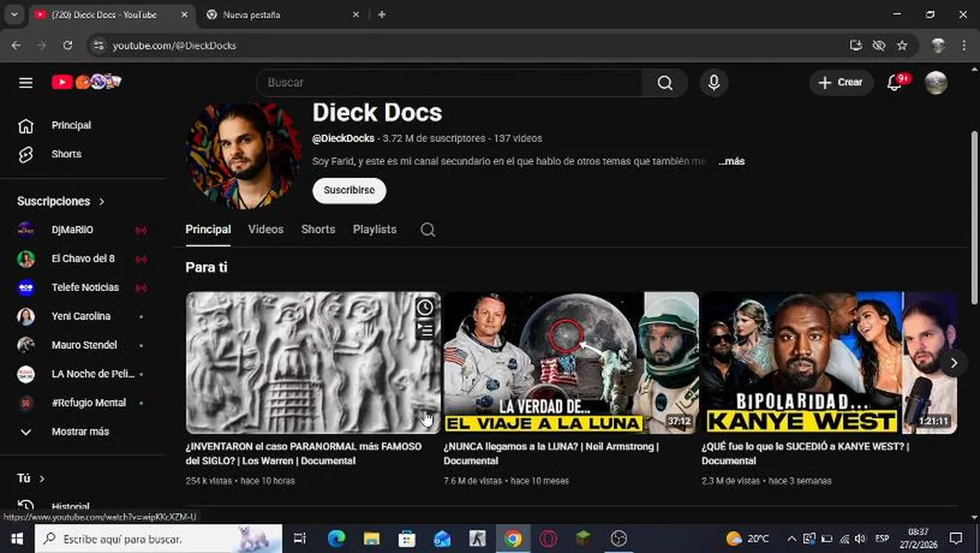Screen dimensions: 980x553
Task: Show next videos with carousel arrow
Action: coord(954,363)
